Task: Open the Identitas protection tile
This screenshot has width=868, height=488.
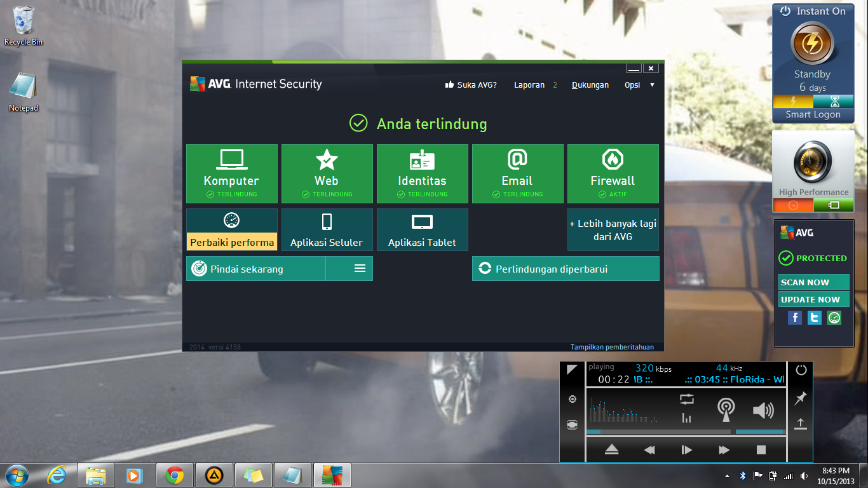Action: 423,173
